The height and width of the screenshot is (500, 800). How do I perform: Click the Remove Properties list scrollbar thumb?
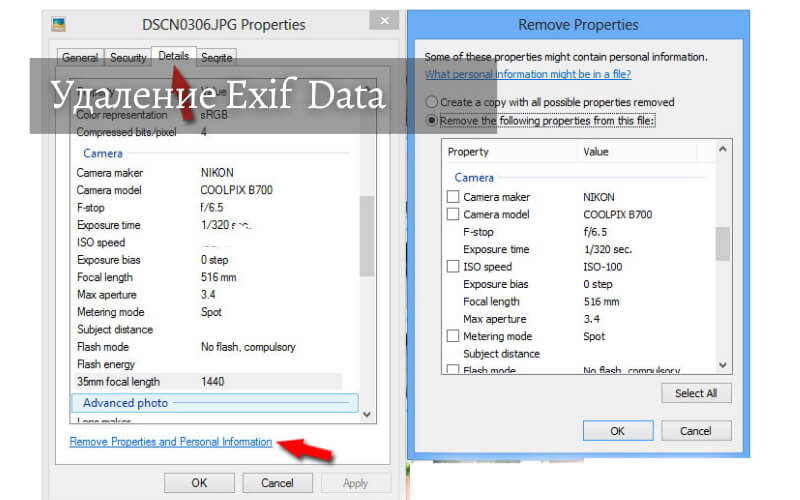point(722,243)
